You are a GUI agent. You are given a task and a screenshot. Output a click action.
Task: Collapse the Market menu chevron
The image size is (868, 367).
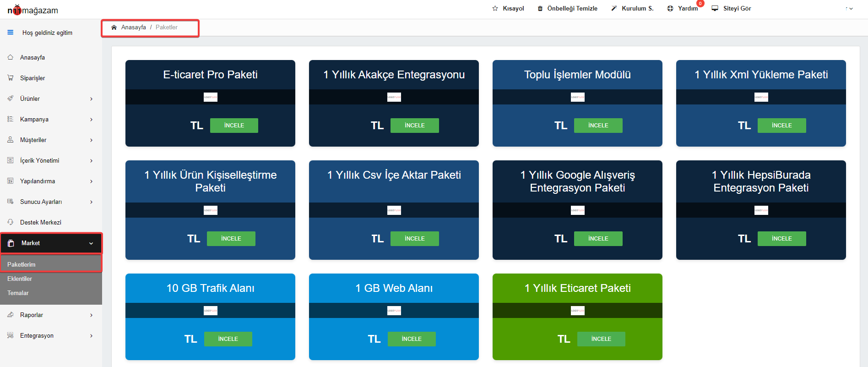pyautogui.click(x=91, y=243)
